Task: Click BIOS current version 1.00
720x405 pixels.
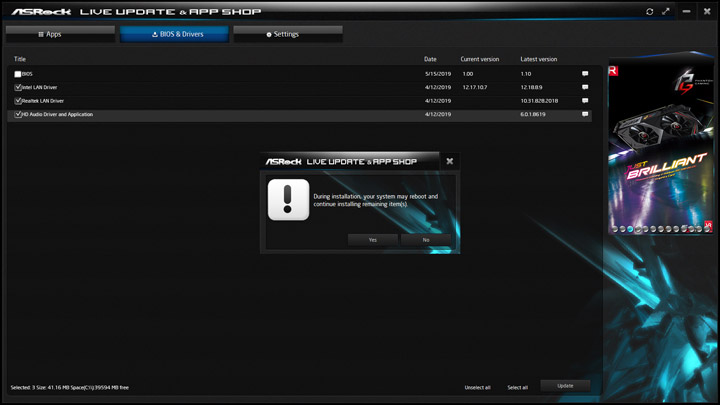Action: point(468,73)
